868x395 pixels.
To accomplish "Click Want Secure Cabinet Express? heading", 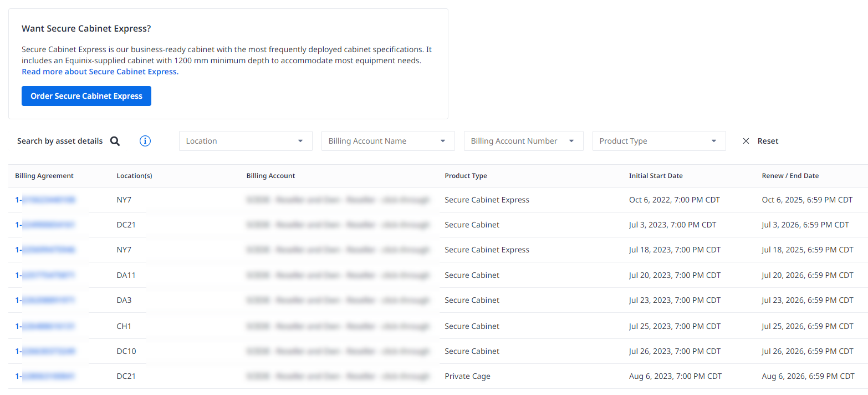I will tap(86, 28).
